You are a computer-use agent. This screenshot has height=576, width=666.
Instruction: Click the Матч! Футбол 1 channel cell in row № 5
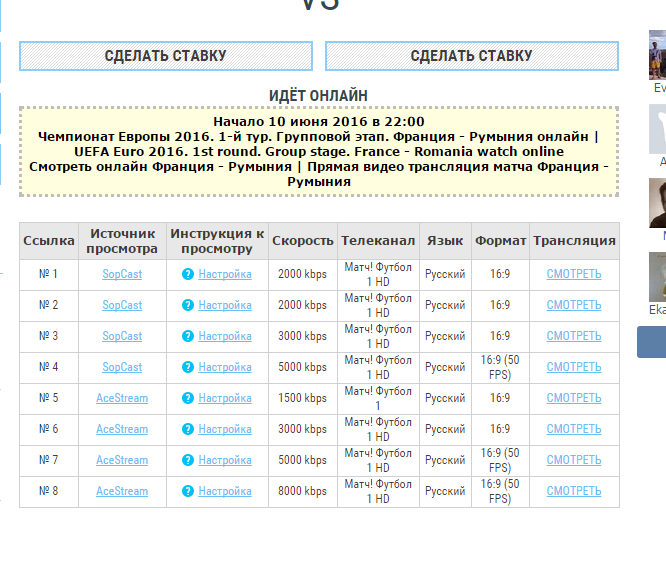pos(378,398)
